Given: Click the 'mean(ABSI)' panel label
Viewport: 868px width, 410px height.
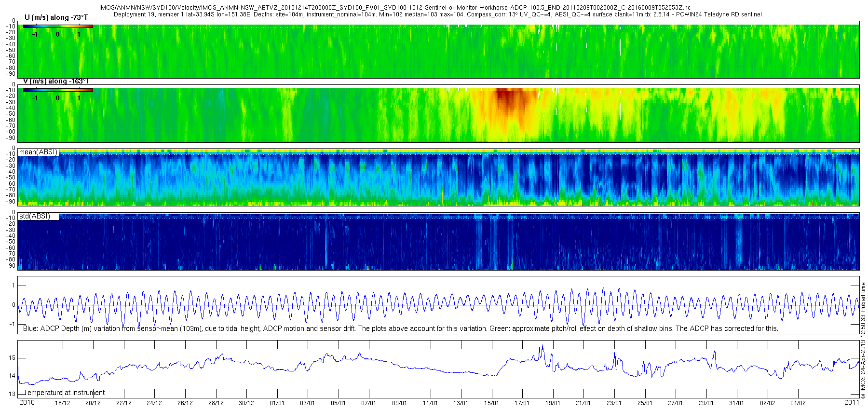Looking at the screenshot, I should 38,152.
